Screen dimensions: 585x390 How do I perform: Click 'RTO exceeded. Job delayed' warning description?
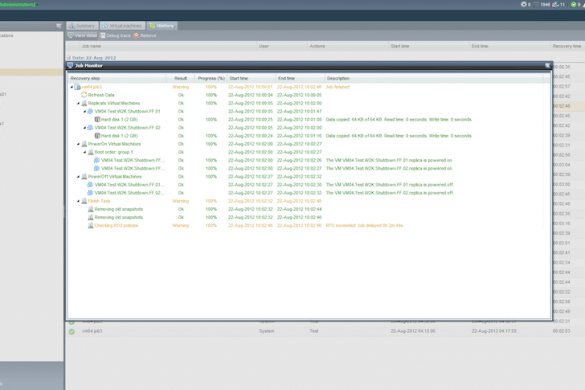(x=364, y=225)
